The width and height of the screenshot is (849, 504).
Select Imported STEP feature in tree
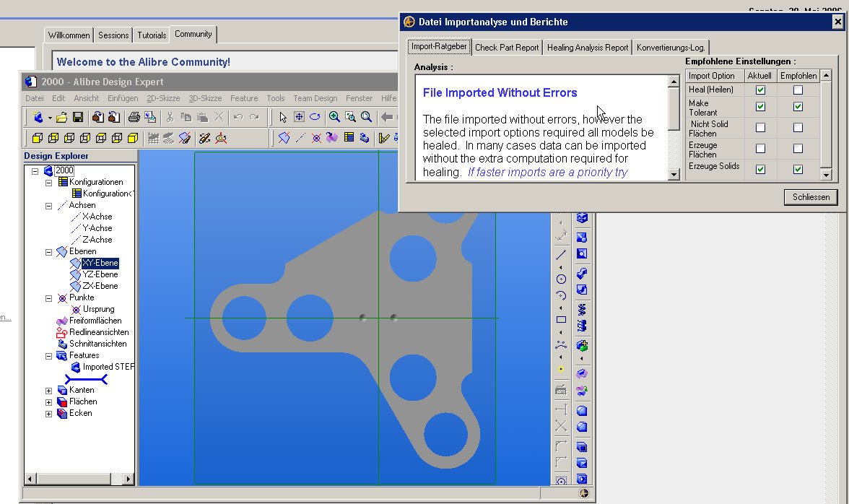[108, 367]
